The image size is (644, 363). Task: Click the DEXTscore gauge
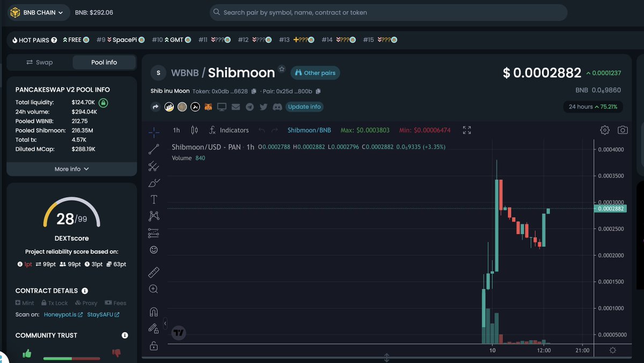pyautogui.click(x=71, y=213)
